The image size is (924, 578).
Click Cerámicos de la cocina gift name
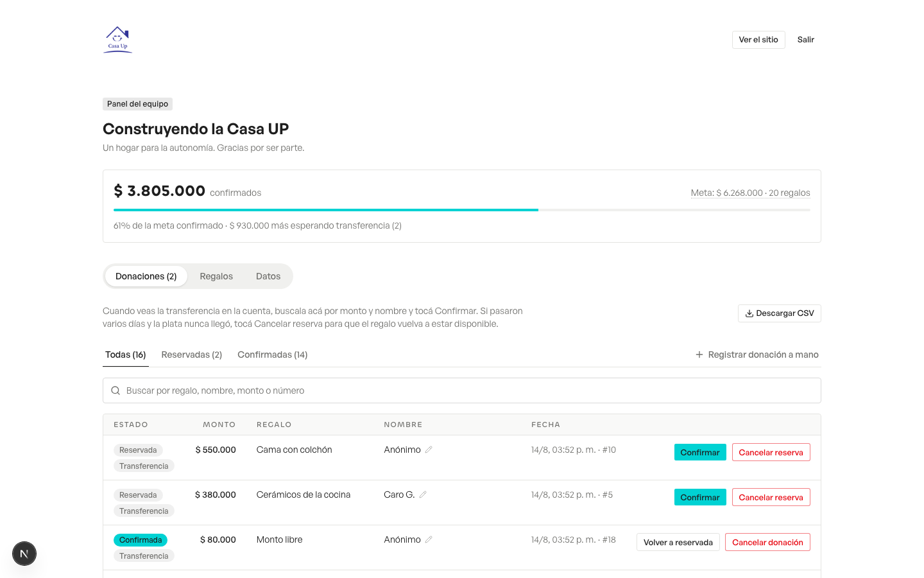click(304, 495)
